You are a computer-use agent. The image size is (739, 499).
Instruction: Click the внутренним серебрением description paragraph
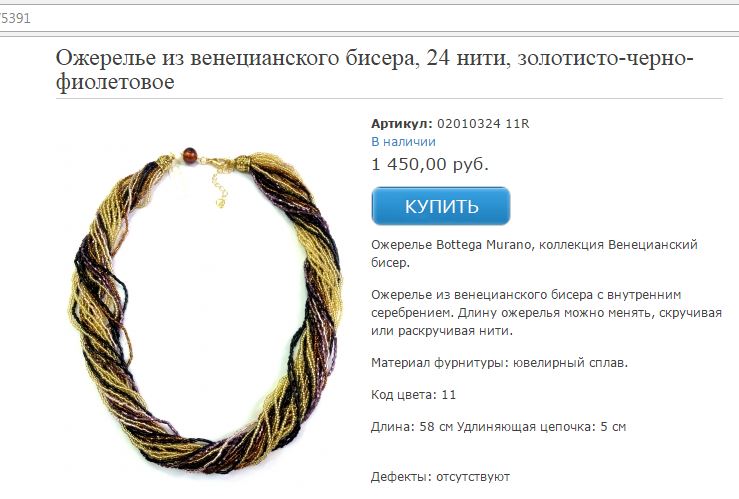point(546,313)
